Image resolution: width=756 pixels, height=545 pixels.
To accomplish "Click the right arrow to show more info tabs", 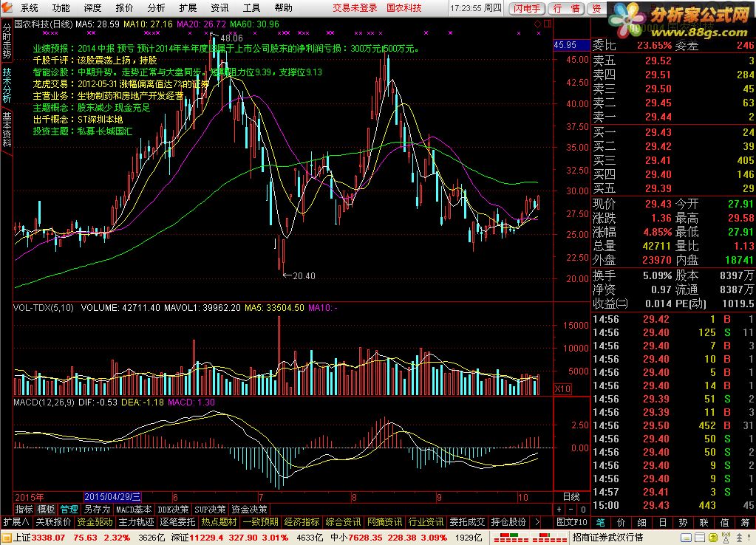I will click(537, 522).
